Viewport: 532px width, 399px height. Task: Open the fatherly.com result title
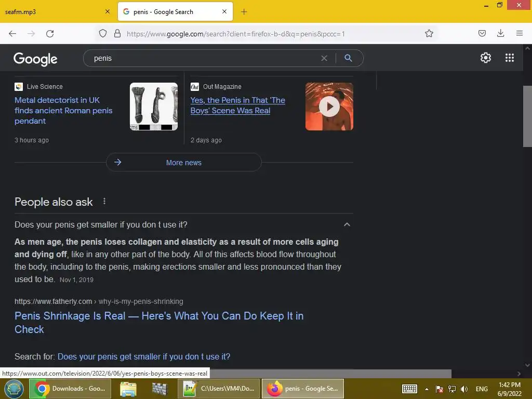[x=159, y=323]
